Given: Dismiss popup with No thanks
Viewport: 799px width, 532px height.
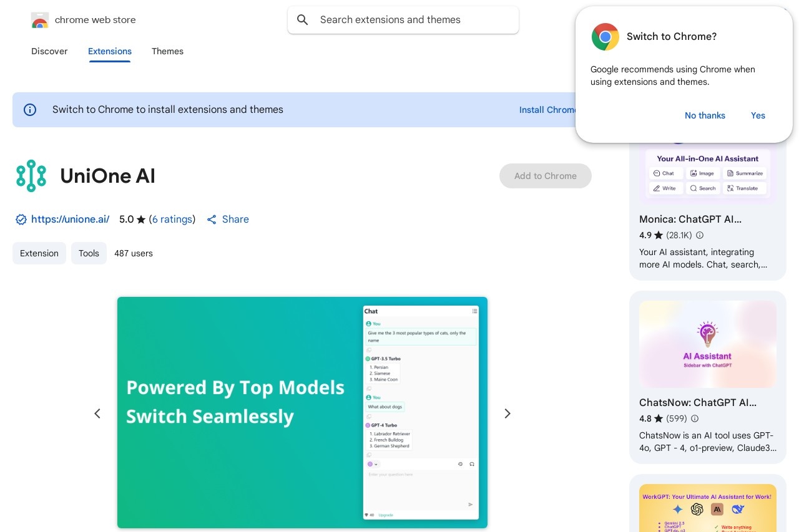Looking at the screenshot, I should pyautogui.click(x=705, y=115).
